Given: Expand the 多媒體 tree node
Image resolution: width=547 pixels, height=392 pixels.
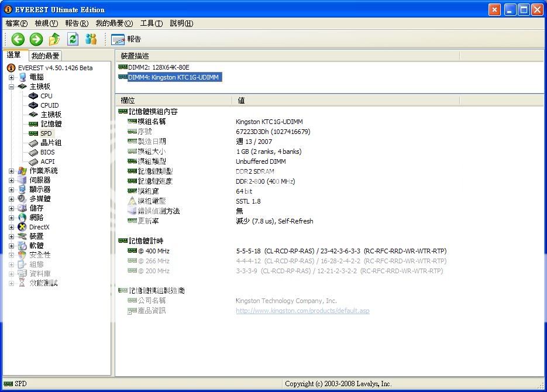Looking at the screenshot, I should coord(12,199).
